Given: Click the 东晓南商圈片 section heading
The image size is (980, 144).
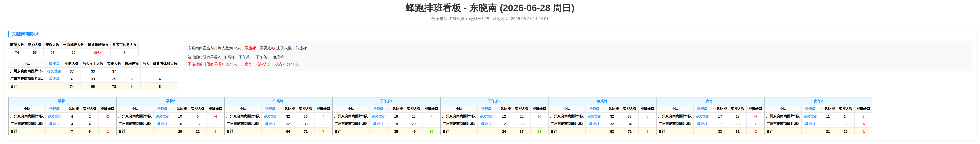Looking at the screenshot, I should [x=25, y=34].
